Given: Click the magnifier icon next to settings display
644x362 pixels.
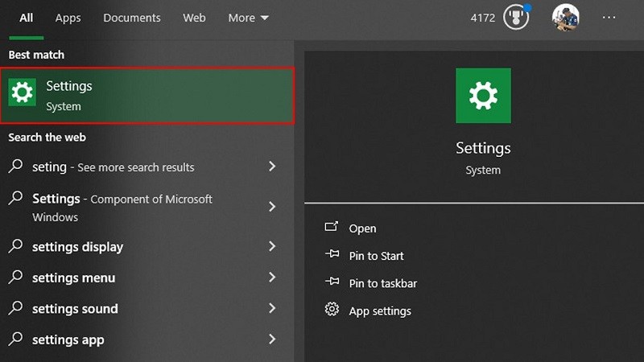Looking at the screenshot, I should tap(15, 246).
